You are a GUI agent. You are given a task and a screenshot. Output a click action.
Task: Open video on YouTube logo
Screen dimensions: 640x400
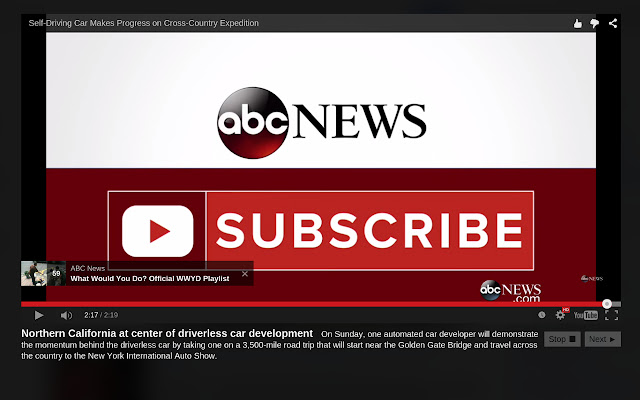click(586, 315)
